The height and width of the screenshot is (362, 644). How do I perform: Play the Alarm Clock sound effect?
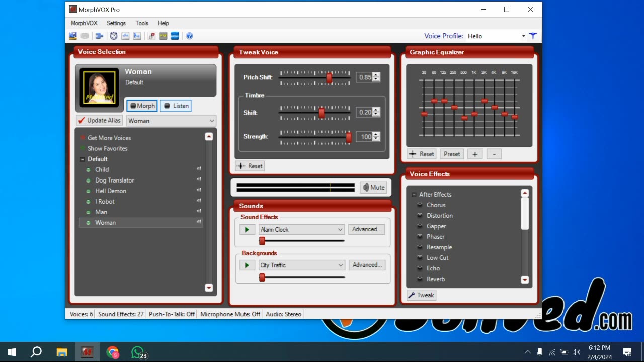(x=247, y=230)
